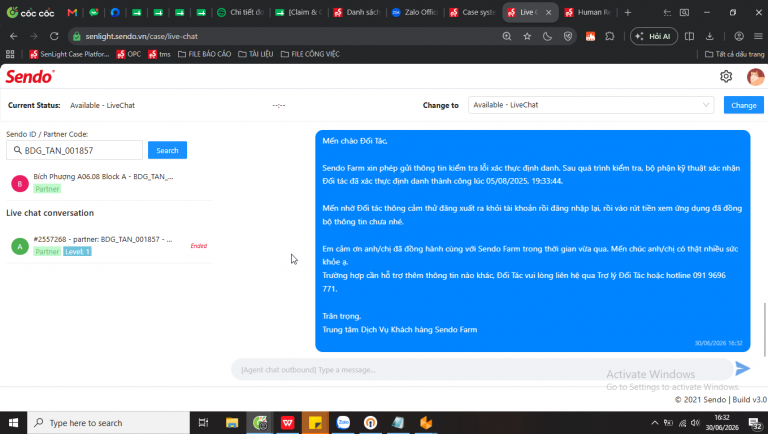Open browser downloads icon
This screenshot has height=434, width=768.
(709, 36)
